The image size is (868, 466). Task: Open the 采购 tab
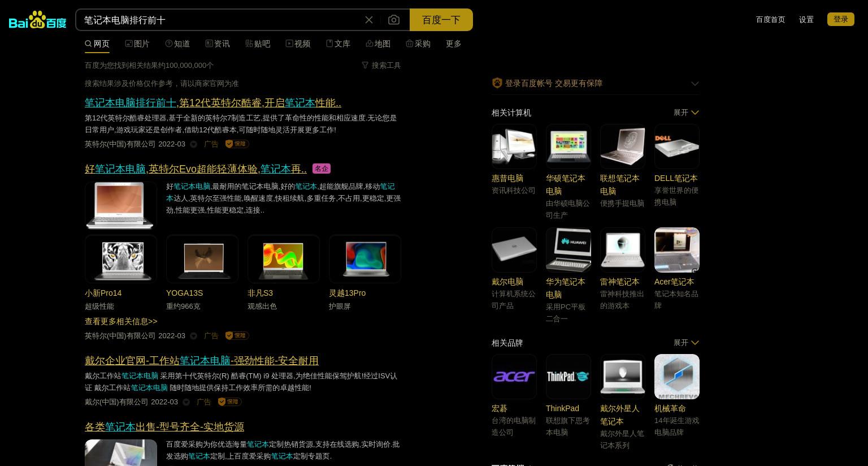418,44
